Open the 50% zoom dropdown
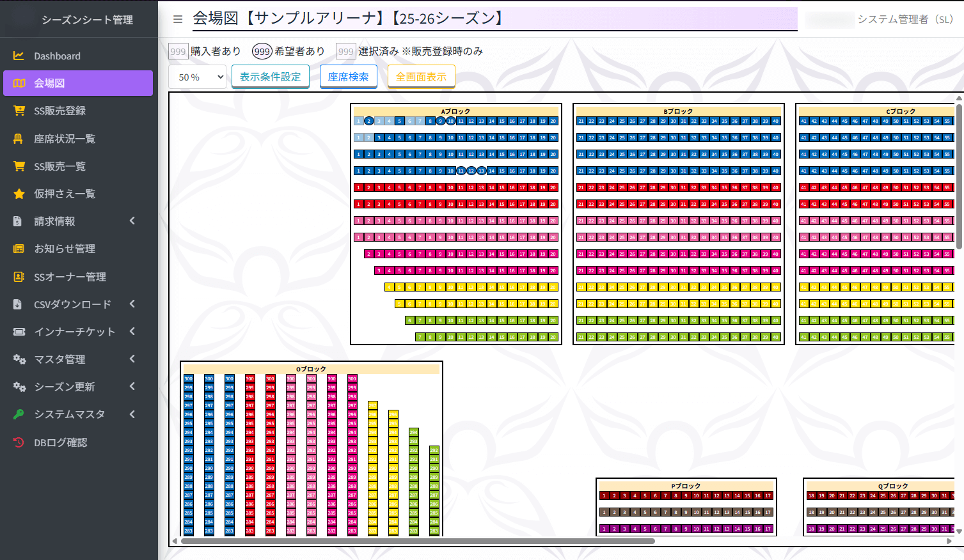This screenshot has width=964, height=560. [197, 76]
